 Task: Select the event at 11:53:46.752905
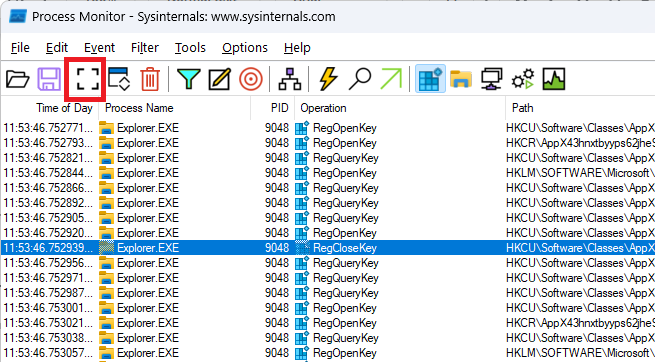(x=328, y=218)
